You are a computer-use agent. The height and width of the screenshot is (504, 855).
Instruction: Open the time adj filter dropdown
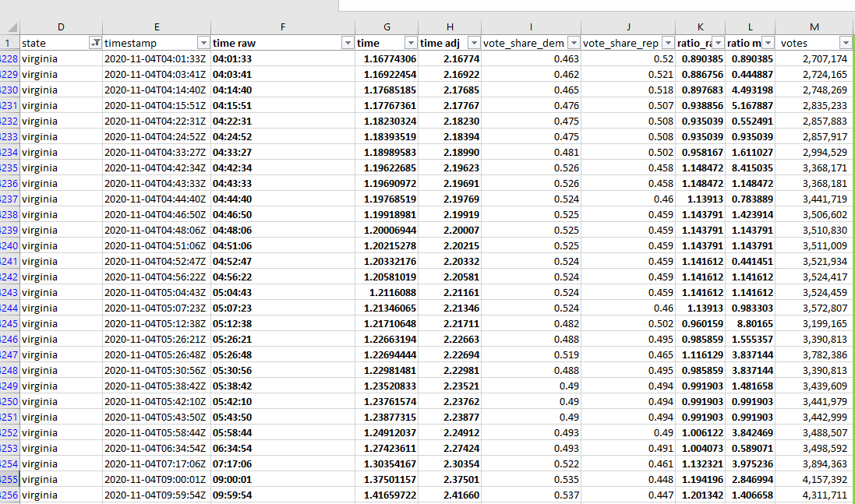click(x=474, y=43)
